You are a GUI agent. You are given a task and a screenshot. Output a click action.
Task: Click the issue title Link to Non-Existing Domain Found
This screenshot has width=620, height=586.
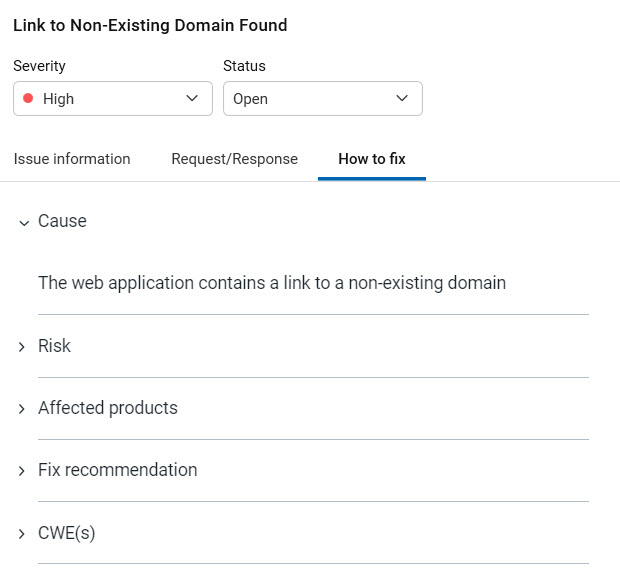click(x=150, y=26)
